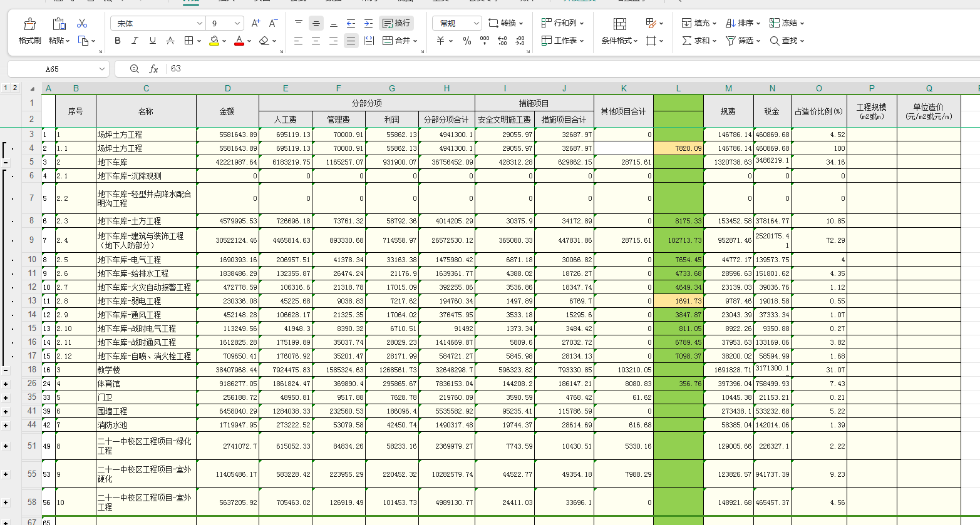This screenshot has height=525, width=980.
Task: Select orange highlighted cell 7820.09
Action: click(x=678, y=148)
